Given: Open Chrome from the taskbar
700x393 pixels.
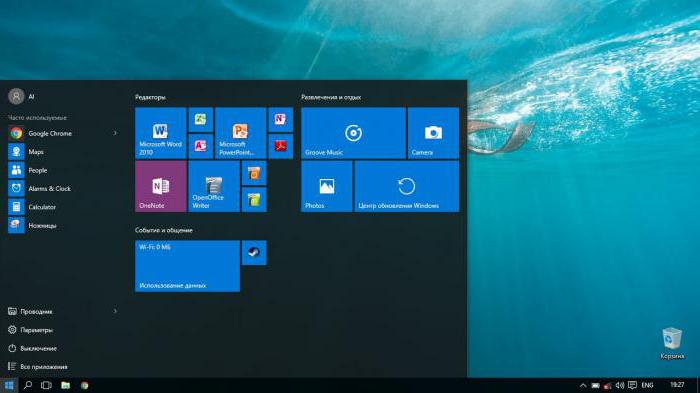Looking at the screenshot, I should [84, 385].
